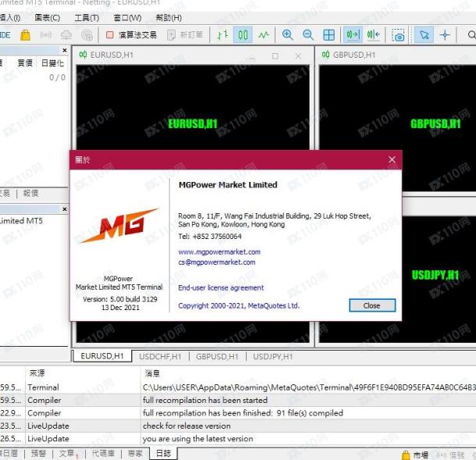Select the crosshair tool
The width and height of the screenshot is (476, 460).
click(445, 35)
